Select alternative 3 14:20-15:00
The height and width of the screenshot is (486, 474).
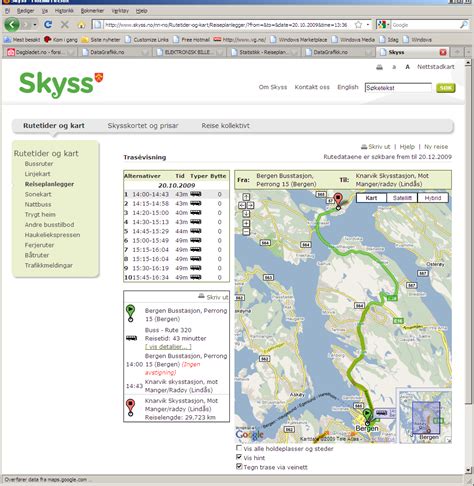tap(177, 213)
